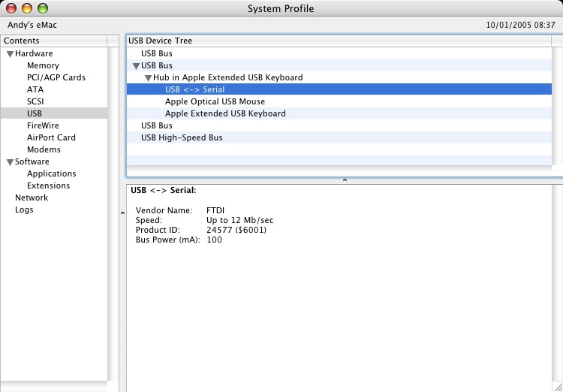563x392 pixels.
Task: Select USB in the Contents sidebar
Action: 54,113
